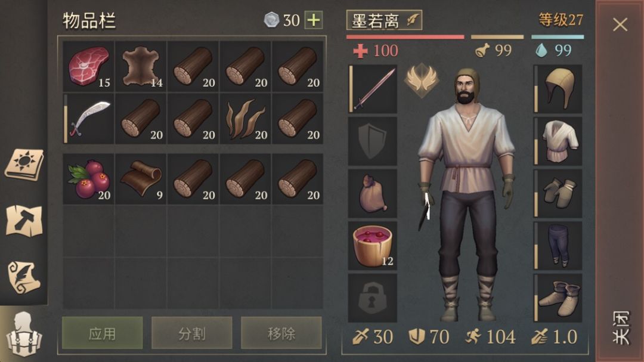644x362 pixels.
Task: Open the crafting hammer blueprint tab
Action: click(x=24, y=221)
